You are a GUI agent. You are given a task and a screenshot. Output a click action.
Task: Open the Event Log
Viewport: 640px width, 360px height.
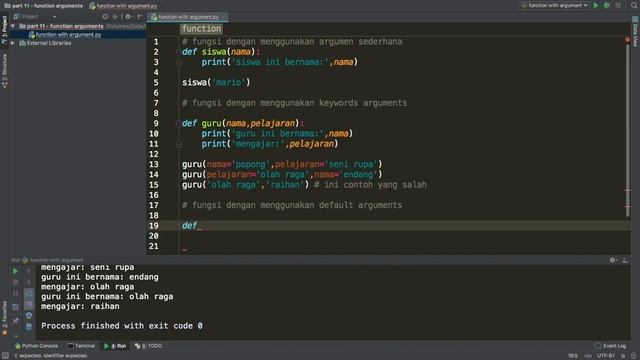pos(611,346)
